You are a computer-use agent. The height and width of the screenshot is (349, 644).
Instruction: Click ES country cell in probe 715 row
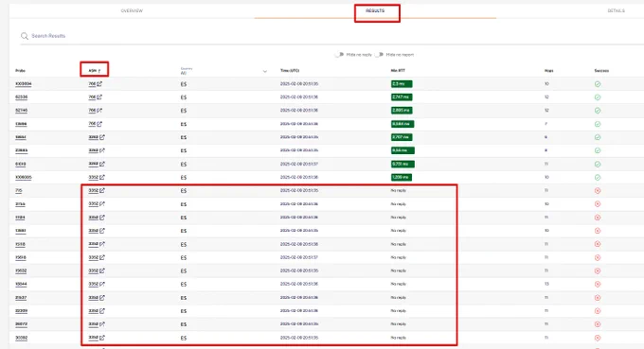pos(183,191)
